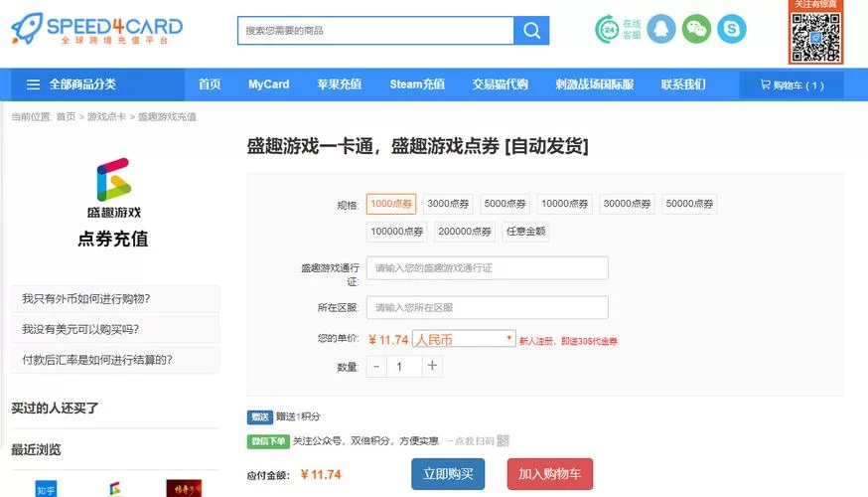The width and height of the screenshot is (868, 497).
Task: Select the 5000点券 specification option
Action: [505, 204]
